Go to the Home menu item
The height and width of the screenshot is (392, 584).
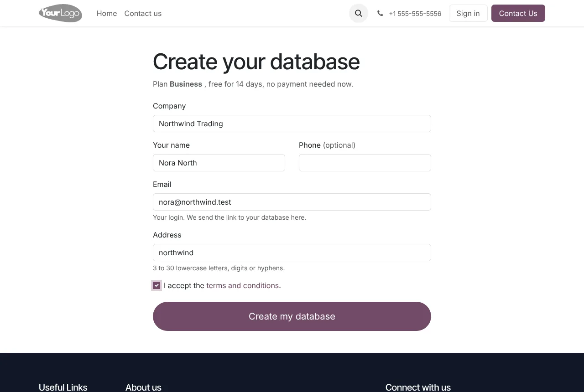pos(107,13)
